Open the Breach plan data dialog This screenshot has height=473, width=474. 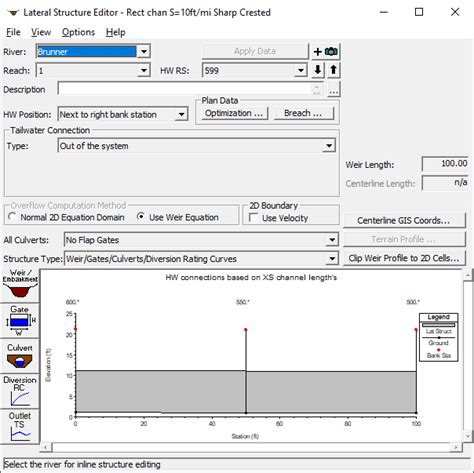pos(303,113)
